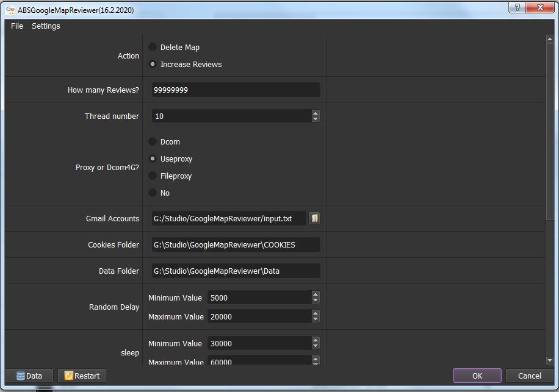Click the browse icon for Gmail Accounts
The width and height of the screenshot is (559, 392).
click(x=314, y=218)
